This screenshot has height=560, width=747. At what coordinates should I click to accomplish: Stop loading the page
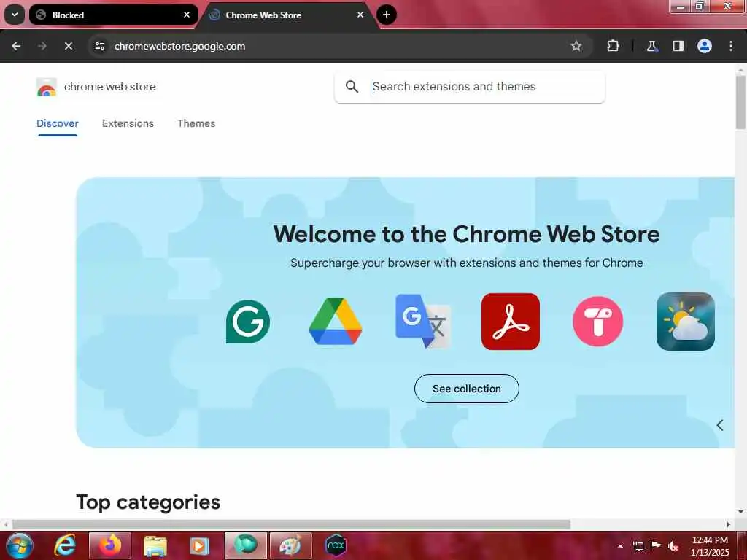pos(68,46)
